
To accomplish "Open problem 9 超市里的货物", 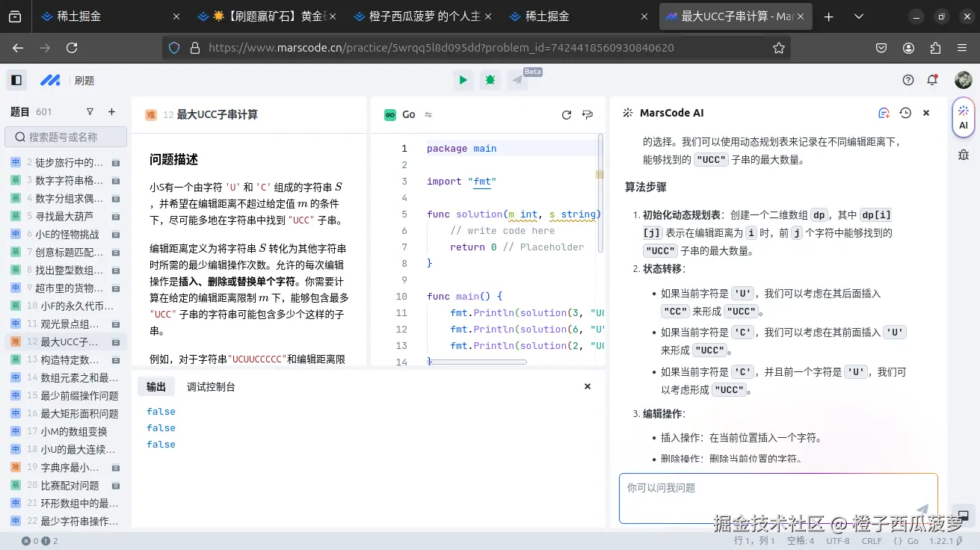I will click(x=65, y=288).
